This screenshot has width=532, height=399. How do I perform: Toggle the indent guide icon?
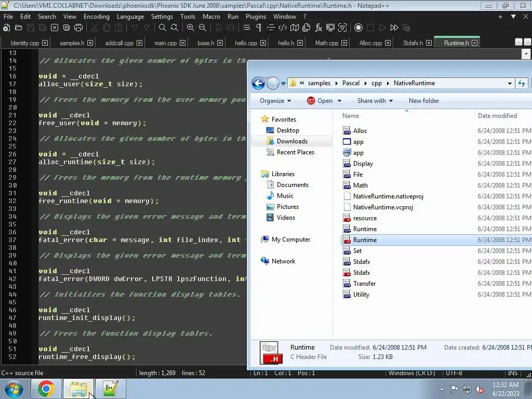coord(270,28)
